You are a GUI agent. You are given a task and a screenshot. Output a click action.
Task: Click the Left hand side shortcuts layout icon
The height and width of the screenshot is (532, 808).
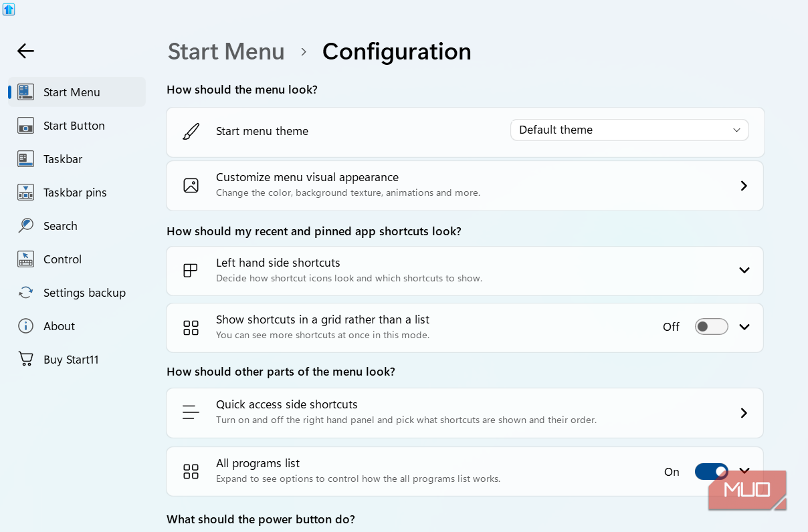point(191,271)
